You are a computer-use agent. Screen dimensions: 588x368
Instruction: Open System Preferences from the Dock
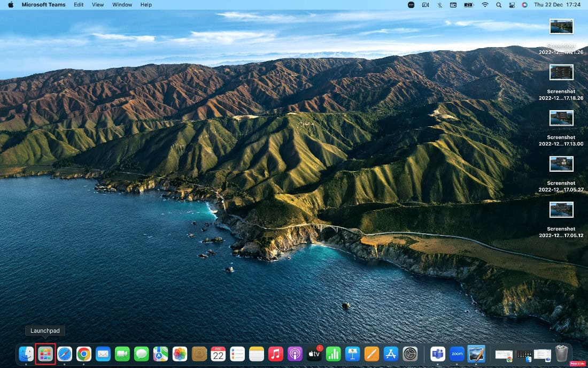[410, 354]
